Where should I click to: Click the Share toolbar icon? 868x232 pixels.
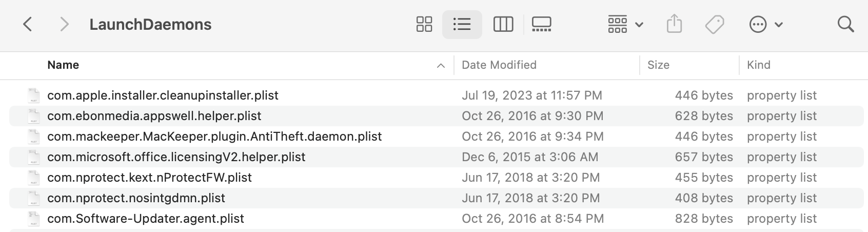(674, 24)
